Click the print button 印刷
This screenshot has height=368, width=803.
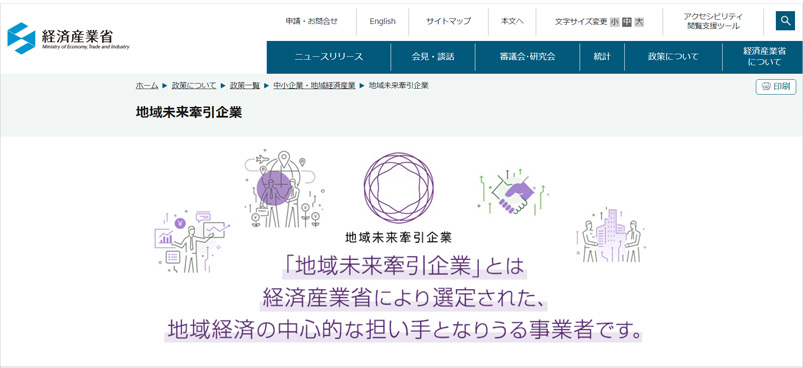[776, 86]
